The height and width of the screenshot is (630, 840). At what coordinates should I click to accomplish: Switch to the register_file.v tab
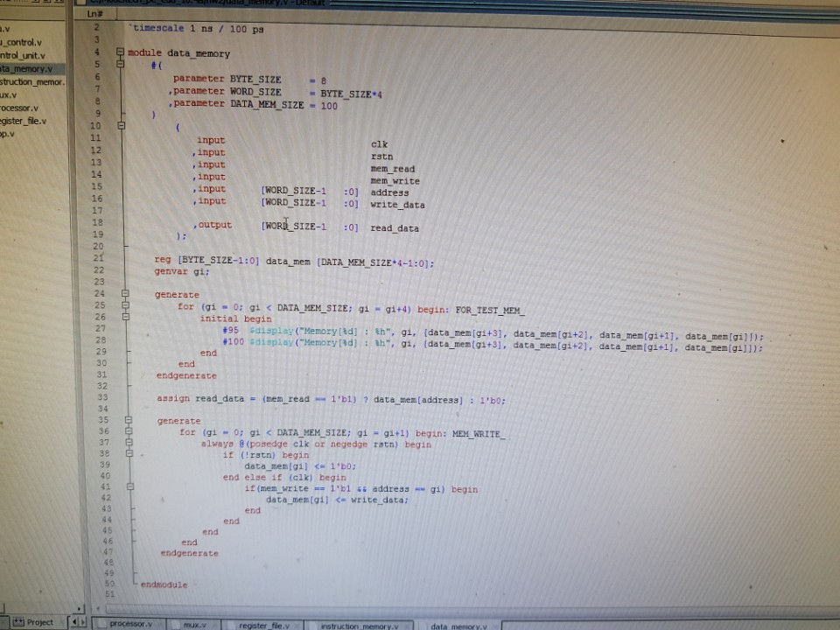click(x=264, y=625)
